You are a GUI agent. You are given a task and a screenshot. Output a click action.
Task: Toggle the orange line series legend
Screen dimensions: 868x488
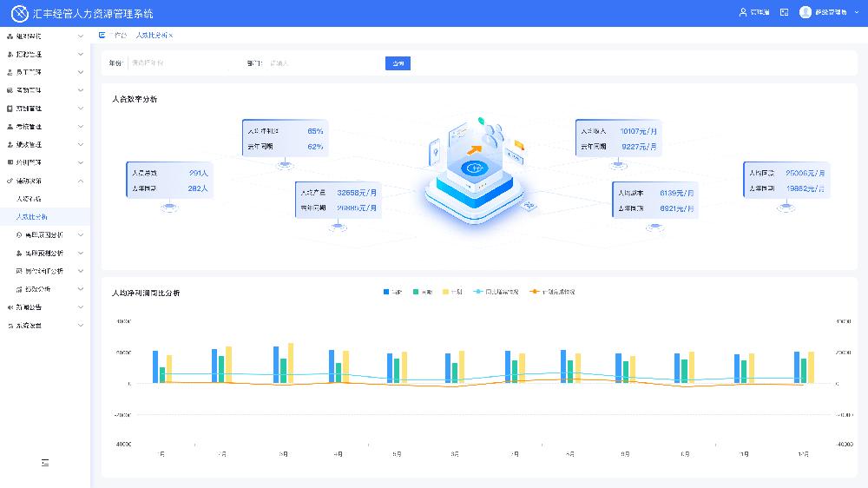[552, 292]
